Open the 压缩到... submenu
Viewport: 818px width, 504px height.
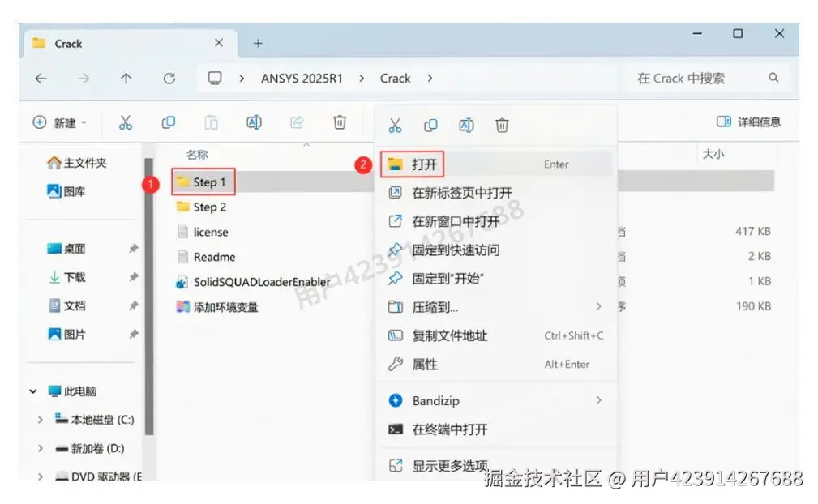[x=497, y=307]
